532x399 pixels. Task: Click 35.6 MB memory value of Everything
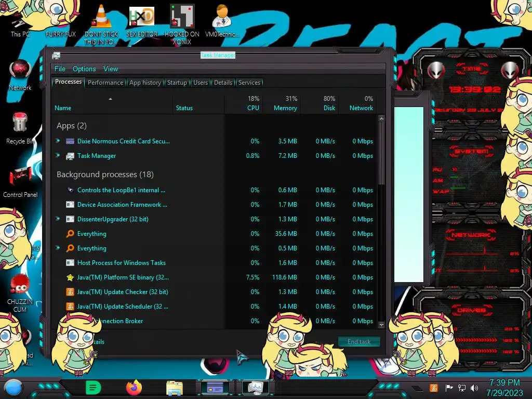pos(286,234)
